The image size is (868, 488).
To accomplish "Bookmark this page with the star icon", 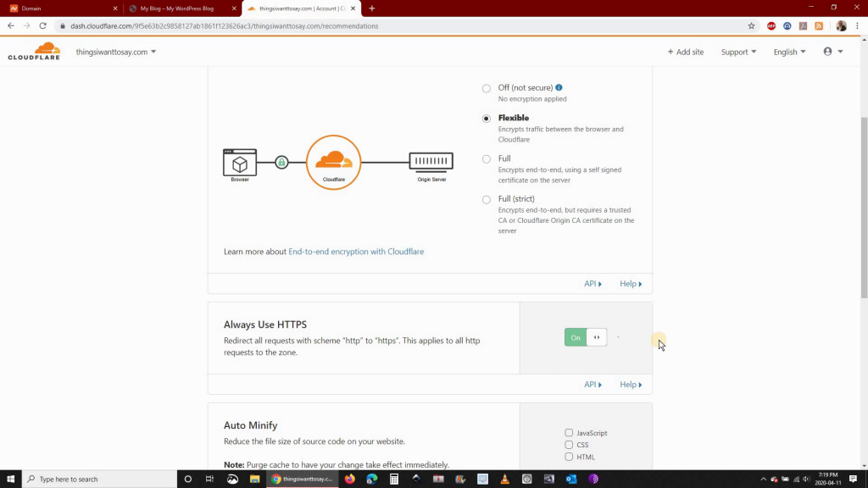I will tap(751, 26).
